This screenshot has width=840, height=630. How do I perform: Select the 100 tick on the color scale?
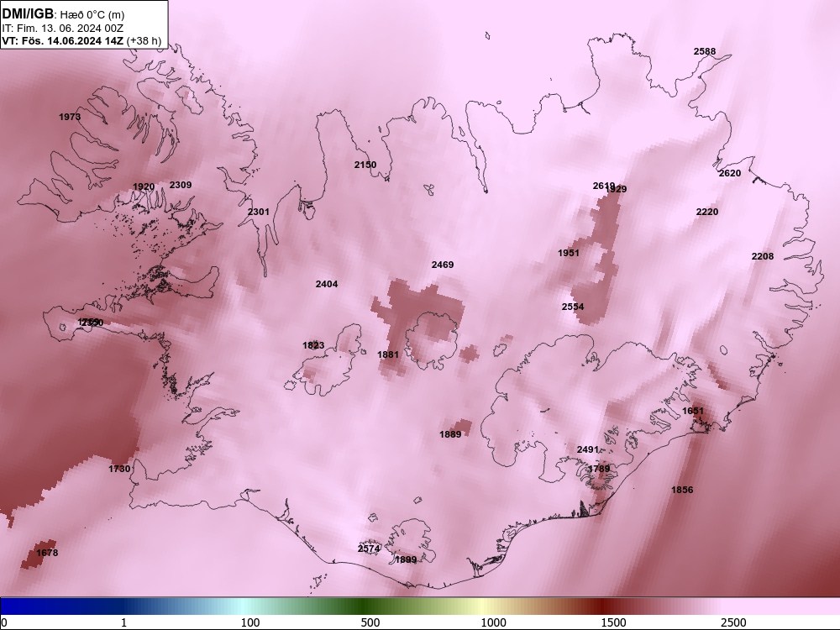(250, 622)
